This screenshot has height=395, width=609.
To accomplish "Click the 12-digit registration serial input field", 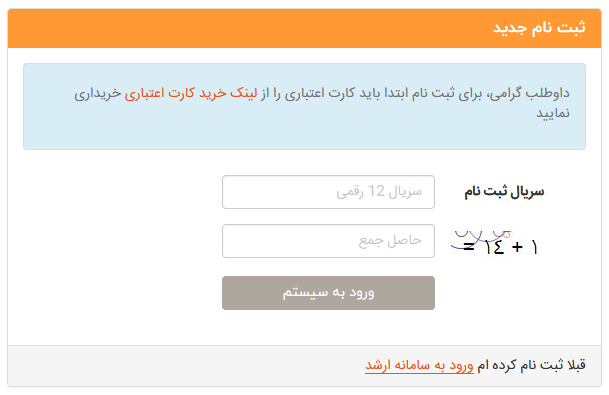I will click(328, 192).
